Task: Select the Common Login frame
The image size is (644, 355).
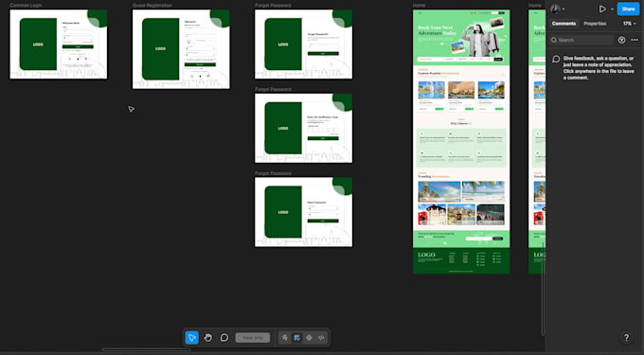Action: pyautogui.click(x=59, y=44)
